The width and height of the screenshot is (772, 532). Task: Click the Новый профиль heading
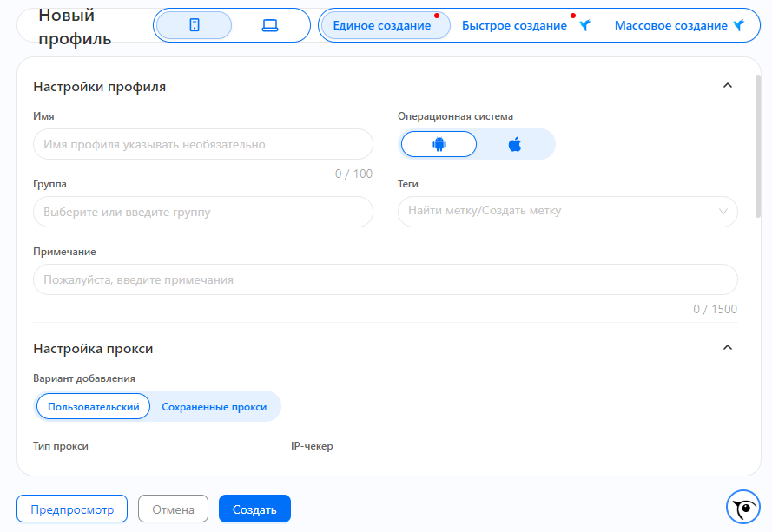75,27
